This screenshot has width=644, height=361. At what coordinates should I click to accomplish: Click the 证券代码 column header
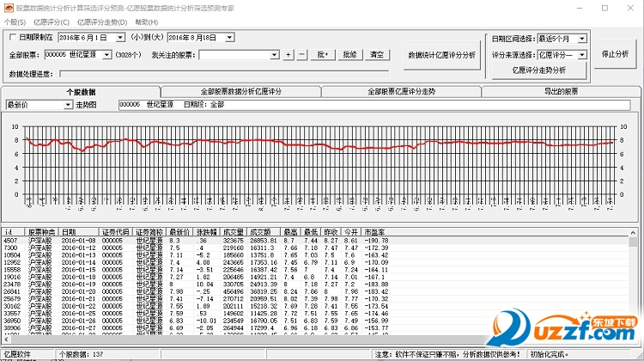click(x=116, y=232)
